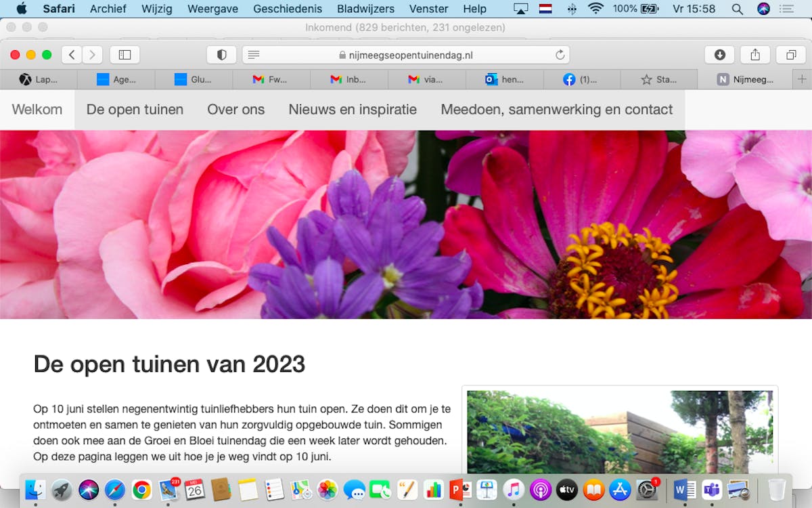812x508 pixels.
Task: Open Spotlight search in menu bar
Action: [738, 9]
